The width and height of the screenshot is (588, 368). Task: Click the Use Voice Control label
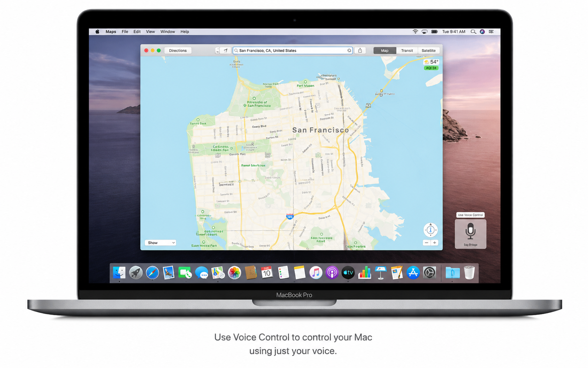click(470, 215)
